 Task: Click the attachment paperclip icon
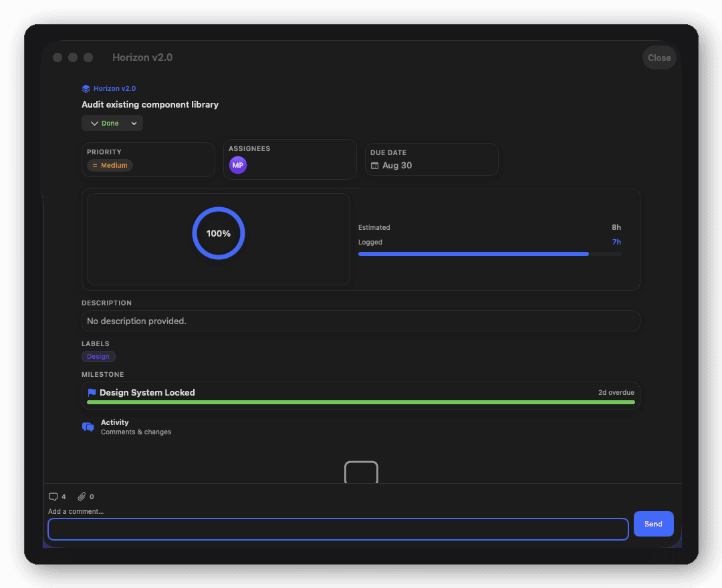point(82,497)
